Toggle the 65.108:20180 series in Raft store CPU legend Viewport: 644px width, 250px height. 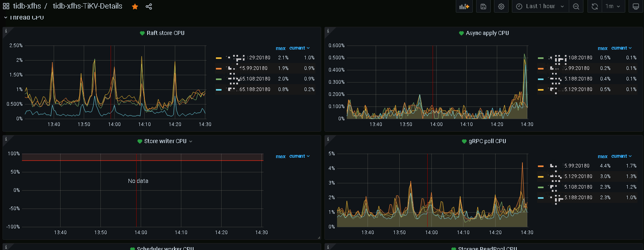(x=255, y=79)
